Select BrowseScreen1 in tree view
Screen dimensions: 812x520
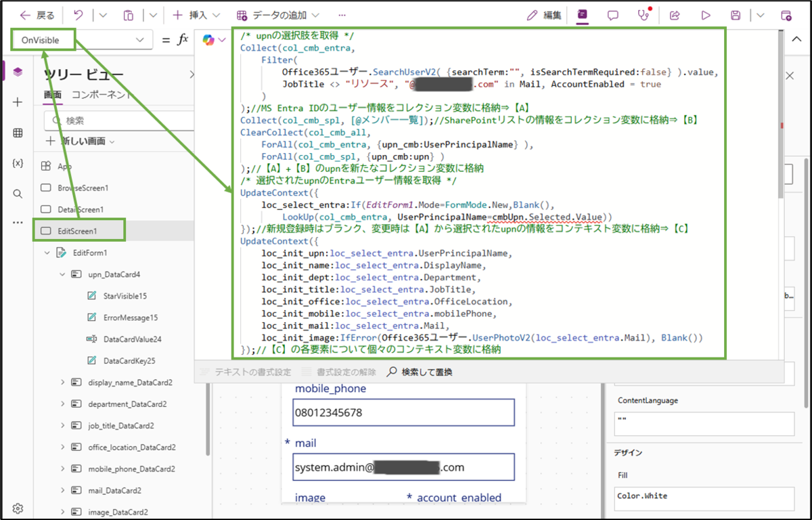point(83,188)
